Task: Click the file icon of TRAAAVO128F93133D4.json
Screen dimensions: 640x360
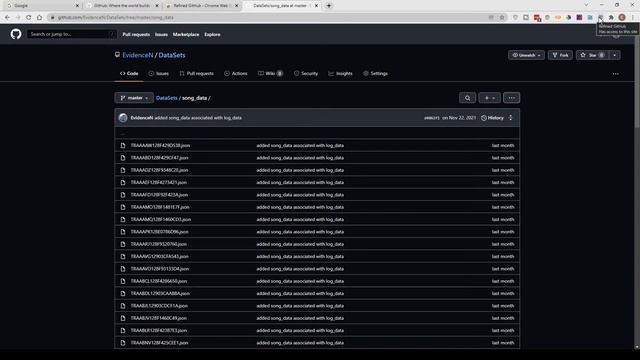Action: pyautogui.click(x=123, y=269)
